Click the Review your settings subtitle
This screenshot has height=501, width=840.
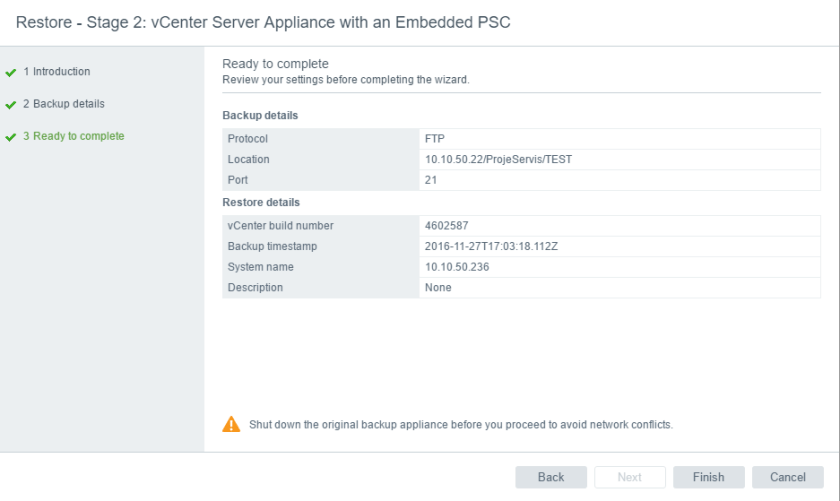pos(346,79)
